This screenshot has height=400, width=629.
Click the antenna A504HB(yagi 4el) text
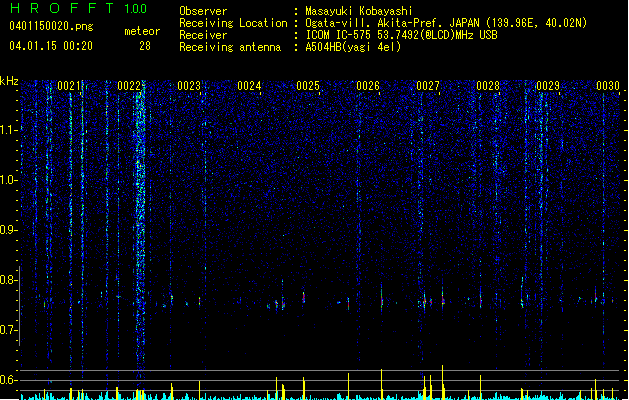click(x=353, y=47)
